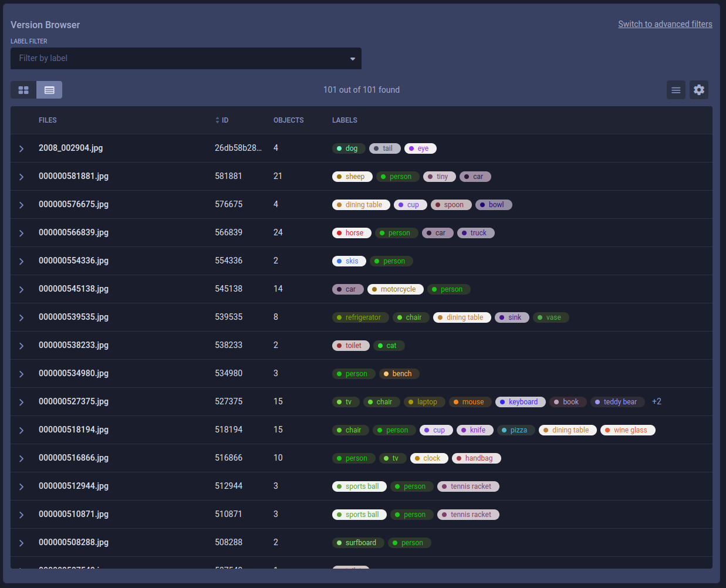Viewport: 726px width, 588px height.
Task: Expand row 000000508288.jpg chevron
Action: point(21,543)
